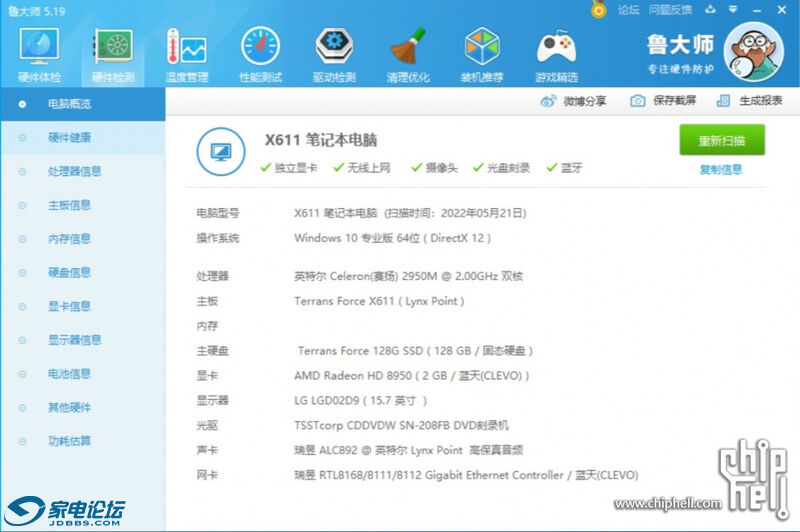The height and width of the screenshot is (532, 800).
Task: Click the 内存 memory row label
Action: point(207,326)
